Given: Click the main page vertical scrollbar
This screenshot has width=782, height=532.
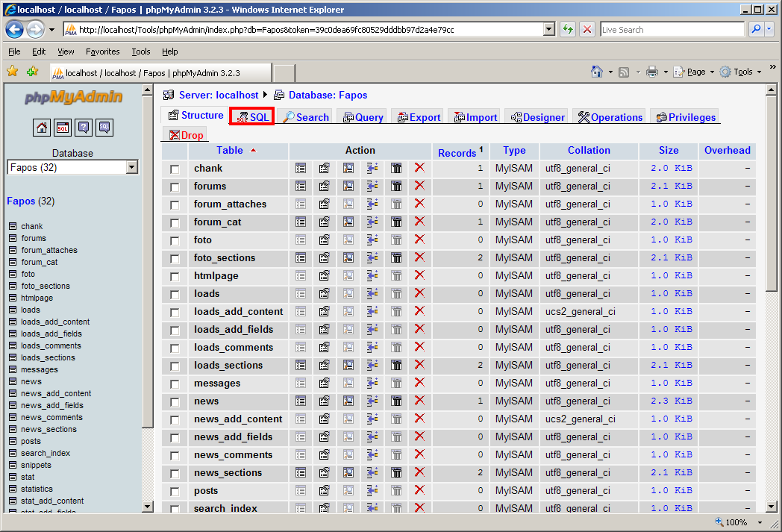Looking at the screenshot, I should 771,298.
